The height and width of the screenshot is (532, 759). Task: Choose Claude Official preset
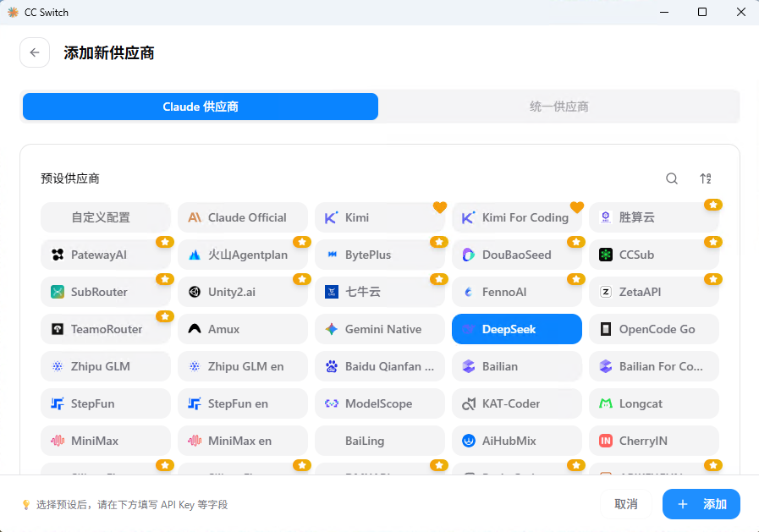tap(243, 217)
